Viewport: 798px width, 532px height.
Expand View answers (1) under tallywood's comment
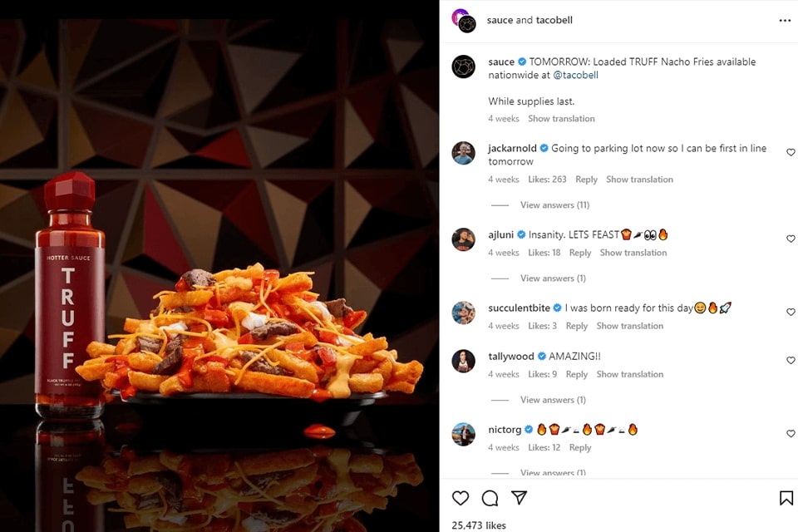point(553,400)
